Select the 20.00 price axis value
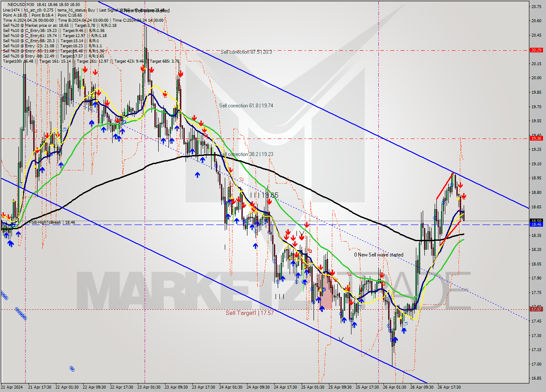Viewport: 546px width, 392px height. click(536, 78)
